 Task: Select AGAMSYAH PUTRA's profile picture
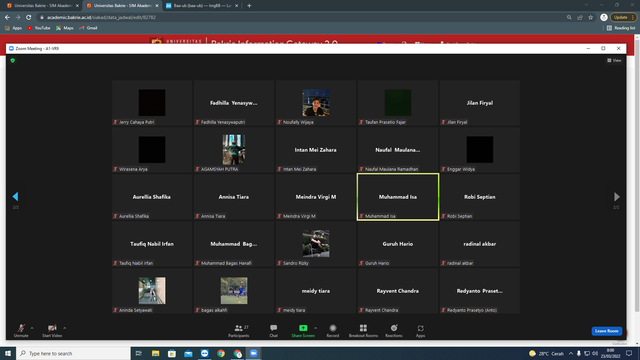pos(234,150)
